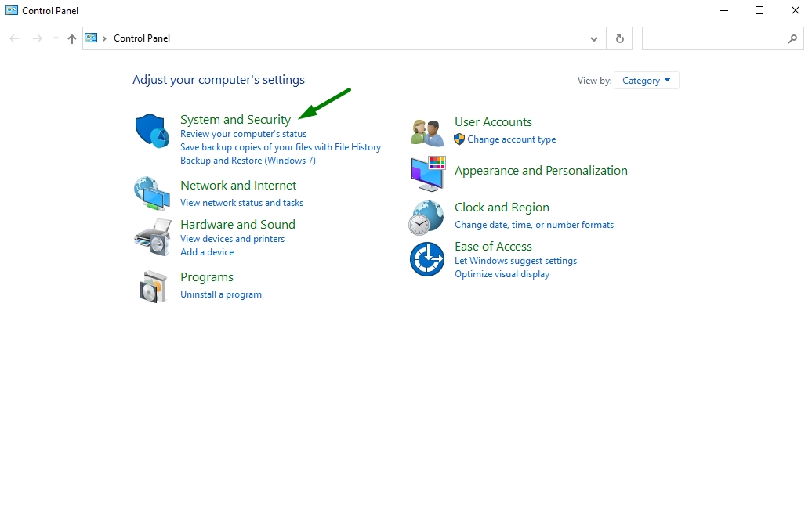
Task: Go up one level with the up arrow
Action: pyautogui.click(x=72, y=39)
